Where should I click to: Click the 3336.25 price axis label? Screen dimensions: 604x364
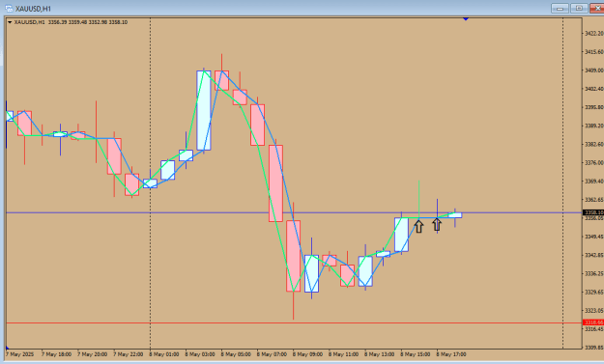click(x=594, y=273)
